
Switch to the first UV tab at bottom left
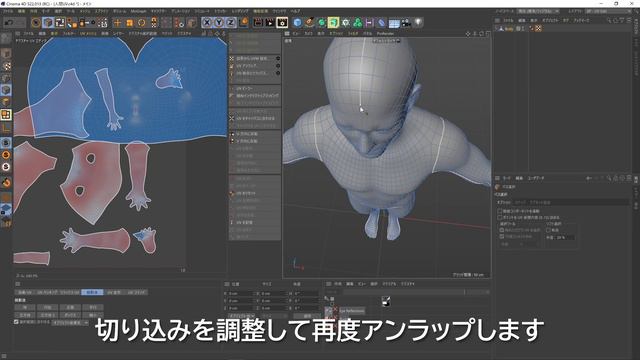24,292
